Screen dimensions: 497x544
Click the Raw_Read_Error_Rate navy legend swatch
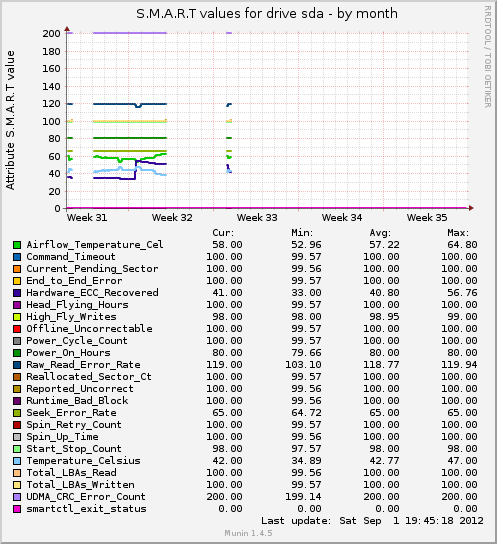pyautogui.click(x=17, y=365)
